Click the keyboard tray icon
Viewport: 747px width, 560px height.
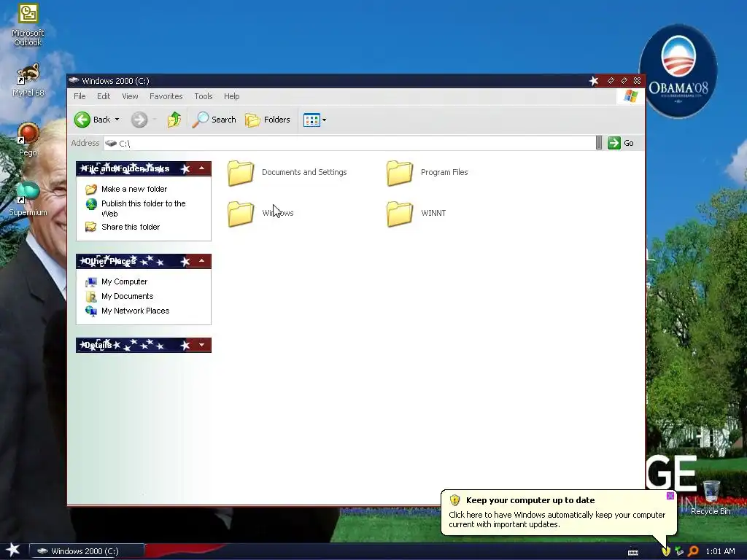pyautogui.click(x=633, y=553)
